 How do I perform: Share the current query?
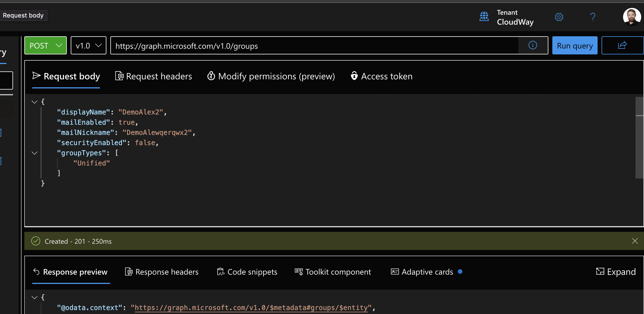[x=622, y=45]
